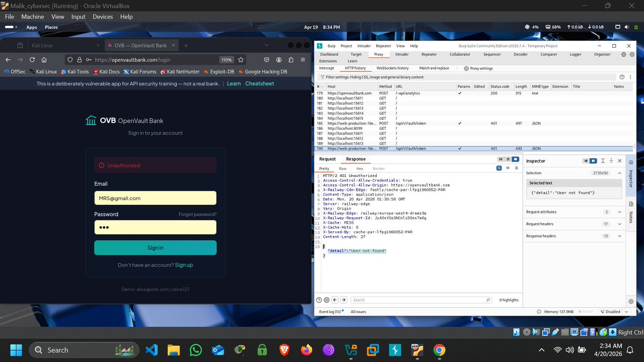Viewport: 644px width, 362px height.
Task: Bookmark this page with the star icon
Action: tap(241, 60)
